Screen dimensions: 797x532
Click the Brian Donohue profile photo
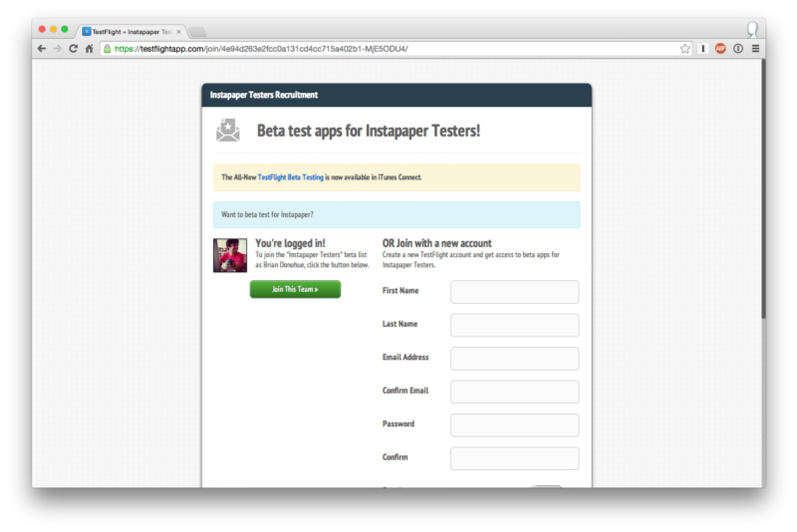[230, 256]
